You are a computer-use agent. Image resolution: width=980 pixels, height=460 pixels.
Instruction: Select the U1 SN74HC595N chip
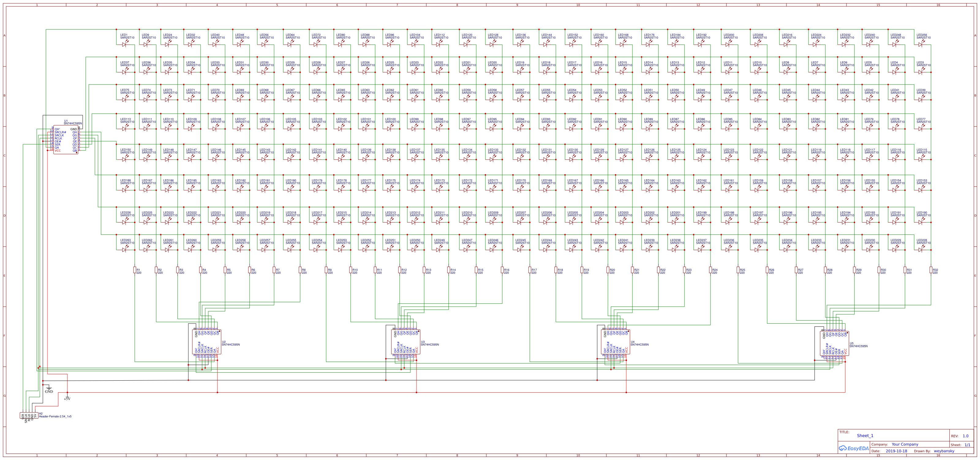click(x=66, y=140)
